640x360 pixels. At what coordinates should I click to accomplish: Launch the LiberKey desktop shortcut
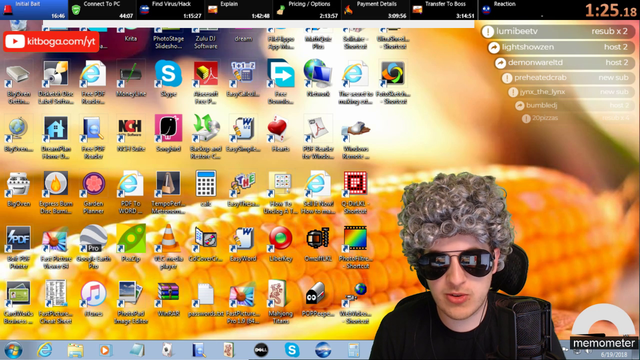[280, 244]
